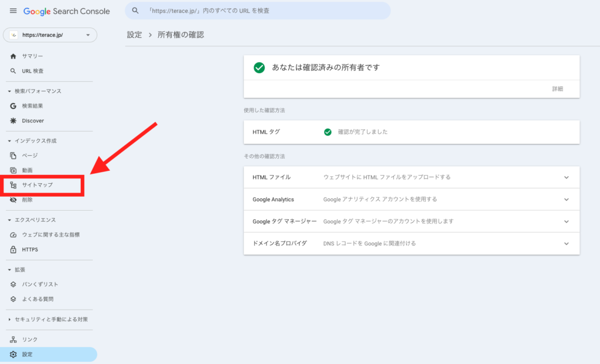
Task: Open the HTTPS report
Action: pyautogui.click(x=30, y=250)
